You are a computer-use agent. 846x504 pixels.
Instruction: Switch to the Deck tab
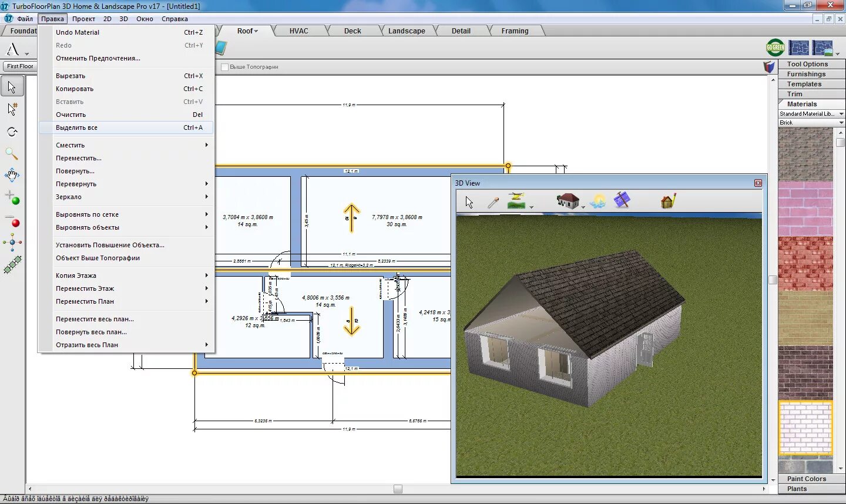pyautogui.click(x=352, y=31)
